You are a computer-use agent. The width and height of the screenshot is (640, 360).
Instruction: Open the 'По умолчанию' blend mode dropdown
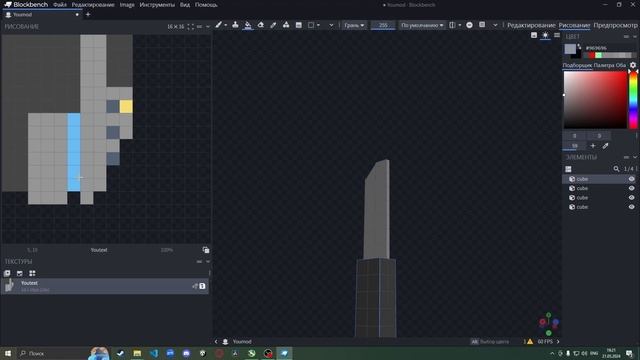pyautogui.click(x=422, y=25)
